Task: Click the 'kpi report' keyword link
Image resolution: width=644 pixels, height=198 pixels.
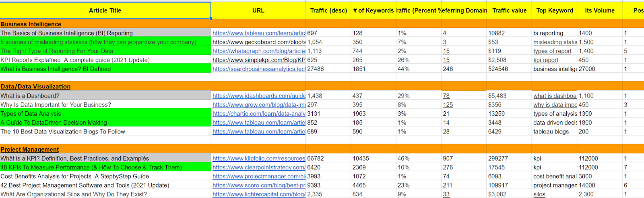Action: pyautogui.click(x=546, y=60)
